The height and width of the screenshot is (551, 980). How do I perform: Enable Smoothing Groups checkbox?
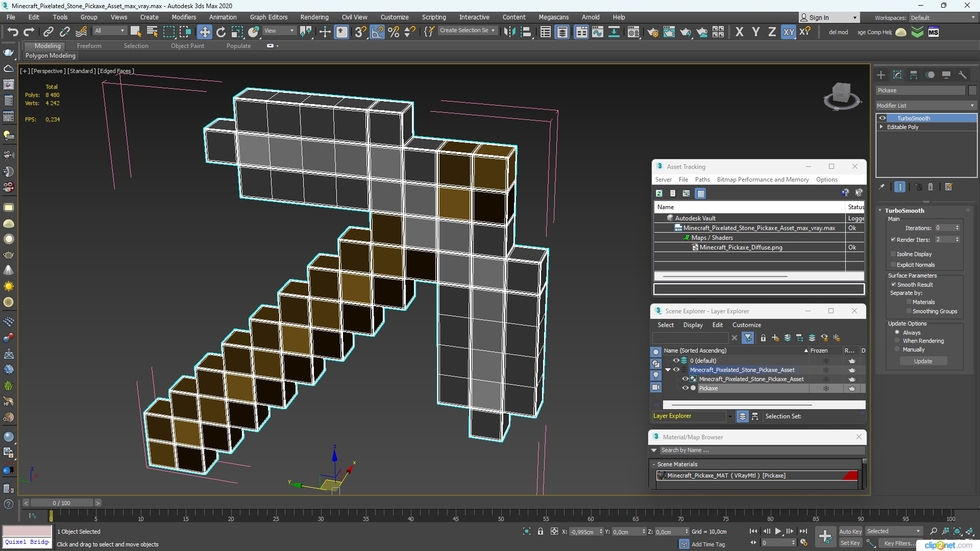coord(909,311)
